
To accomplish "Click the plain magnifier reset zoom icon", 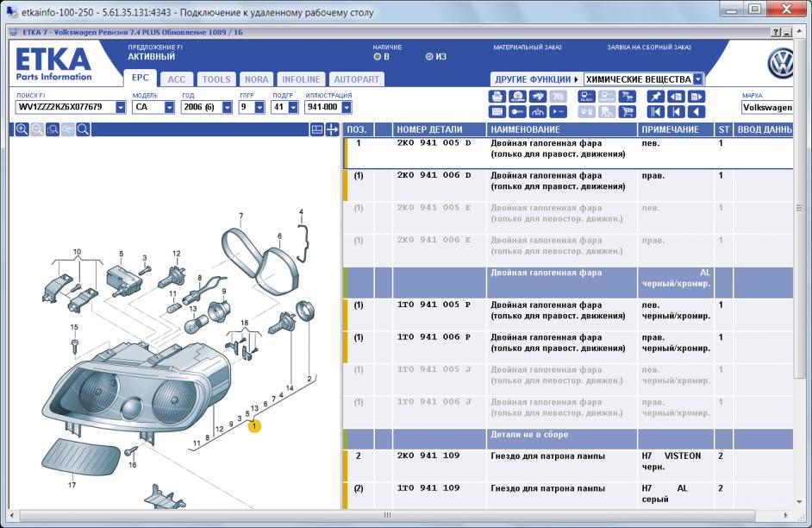I will pyautogui.click(x=83, y=129).
